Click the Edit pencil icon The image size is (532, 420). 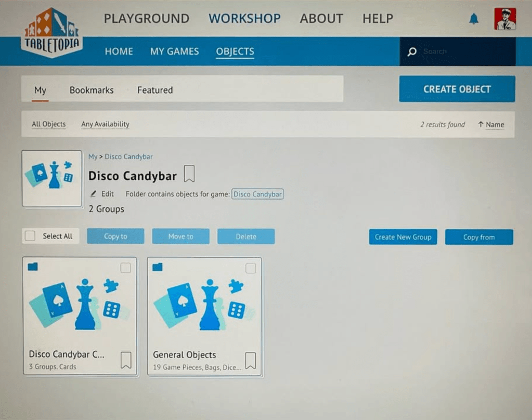[94, 194]
